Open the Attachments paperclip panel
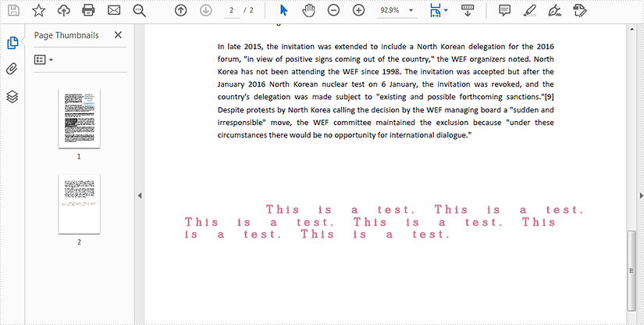The width and height of the screenshot is (644, 325). (12, 70)
